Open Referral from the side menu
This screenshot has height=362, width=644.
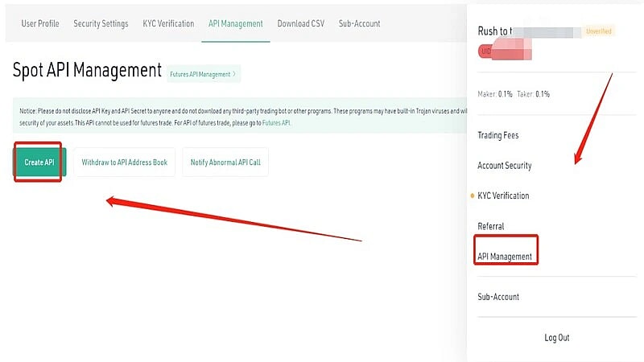[490, 226]
